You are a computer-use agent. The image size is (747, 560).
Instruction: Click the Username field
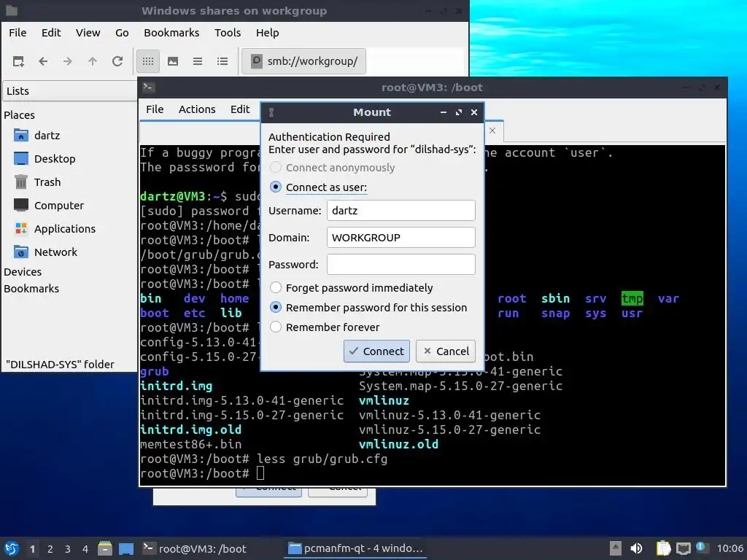pos(401,211)
